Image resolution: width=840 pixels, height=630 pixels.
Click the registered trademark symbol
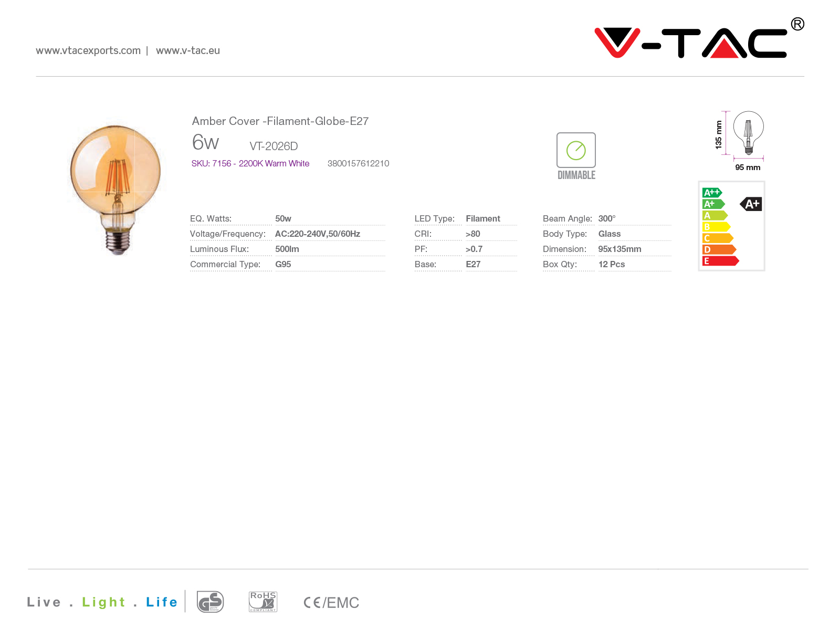(797, 24)
